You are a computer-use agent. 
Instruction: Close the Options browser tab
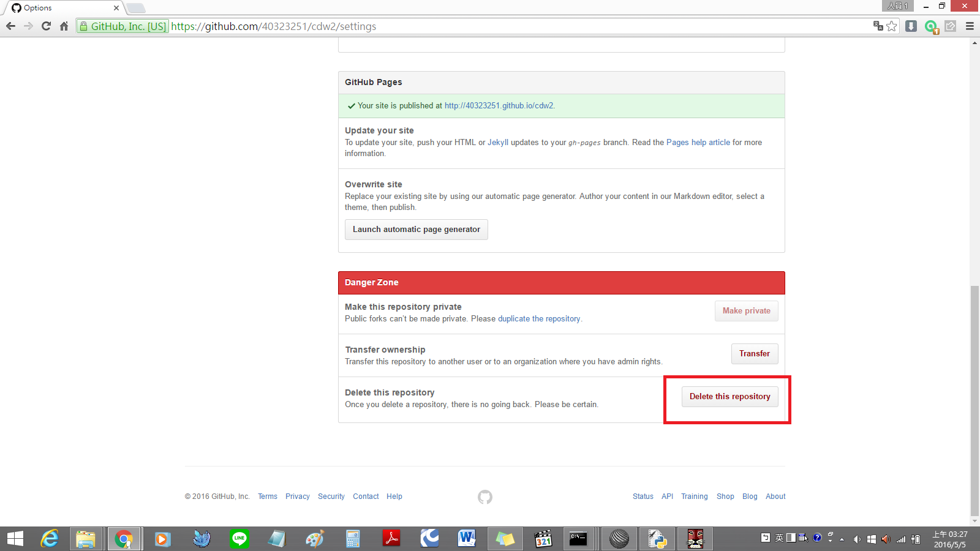(x=116, y=8)
